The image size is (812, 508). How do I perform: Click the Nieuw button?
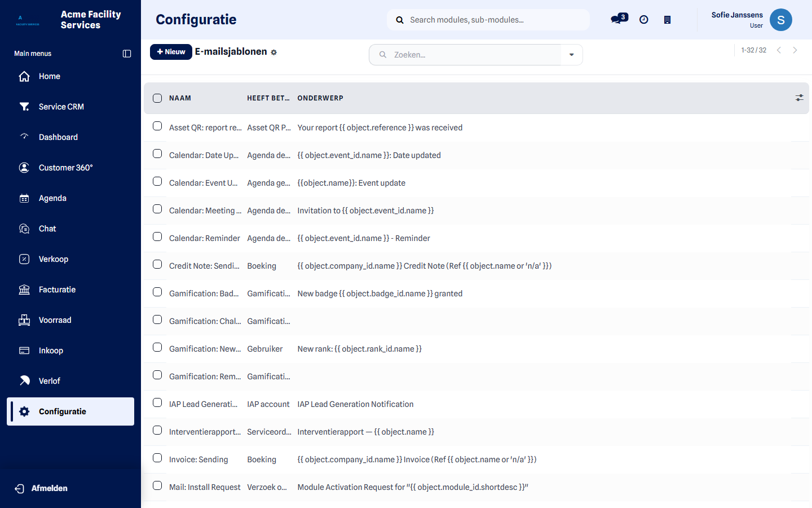click(x=171, y=52)
